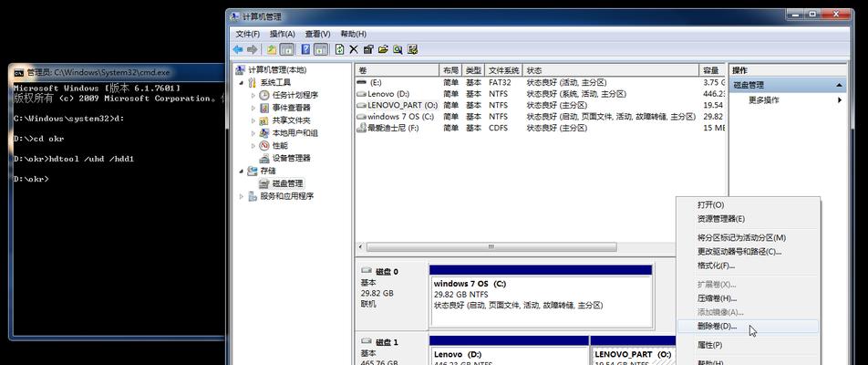868x365 pixels.
Task: Choose 格式化(F)... in context menu
Action: click(748, 266)
